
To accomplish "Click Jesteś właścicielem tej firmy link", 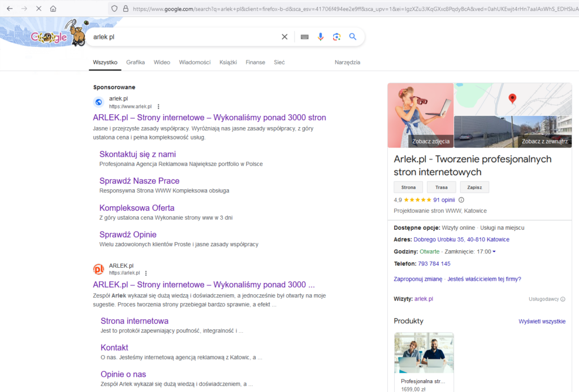I will [x=484, y=279].
